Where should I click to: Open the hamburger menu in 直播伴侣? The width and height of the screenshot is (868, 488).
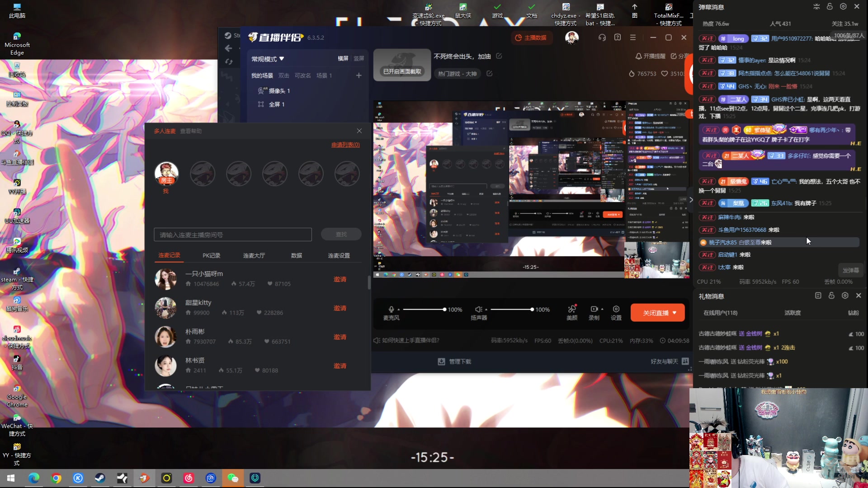click(x=633, y=38)
